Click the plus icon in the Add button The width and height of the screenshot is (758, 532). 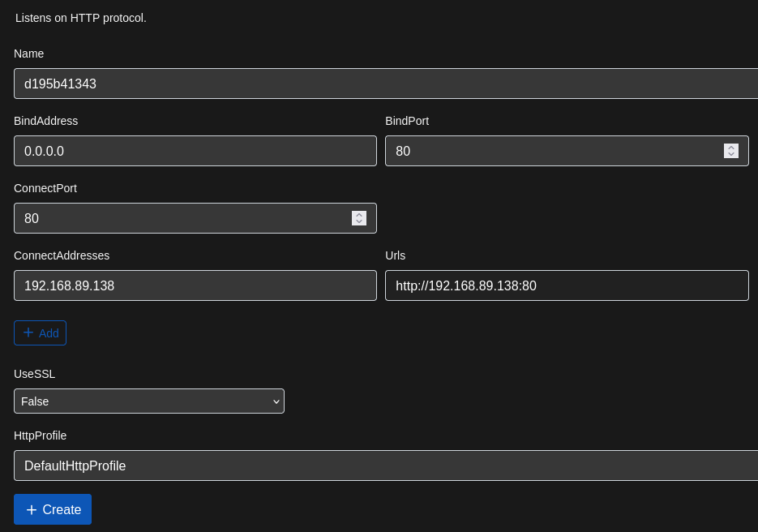coord(28,332)
